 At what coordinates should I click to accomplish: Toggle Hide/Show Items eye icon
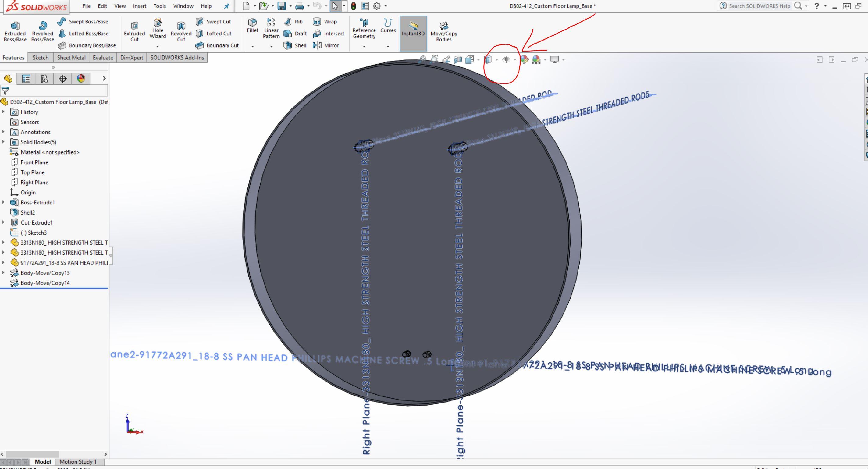coord(506,60)
